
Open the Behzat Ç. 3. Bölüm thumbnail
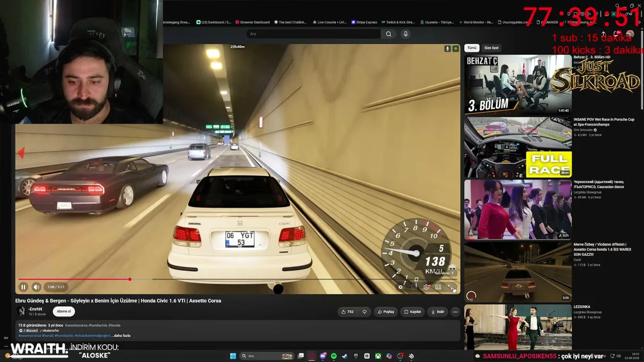click(518, 85)
